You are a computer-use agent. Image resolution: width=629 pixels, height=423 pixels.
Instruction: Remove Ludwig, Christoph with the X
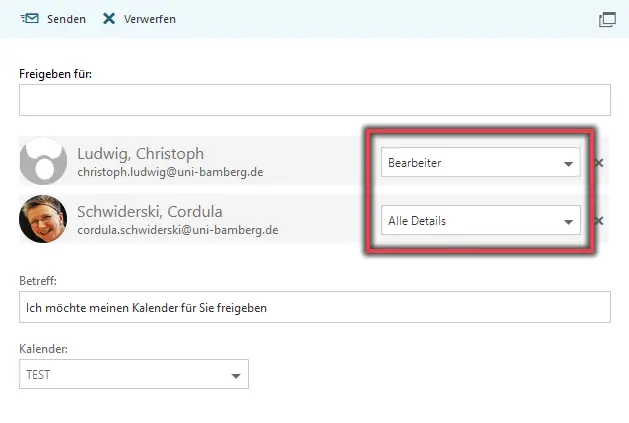599,163
